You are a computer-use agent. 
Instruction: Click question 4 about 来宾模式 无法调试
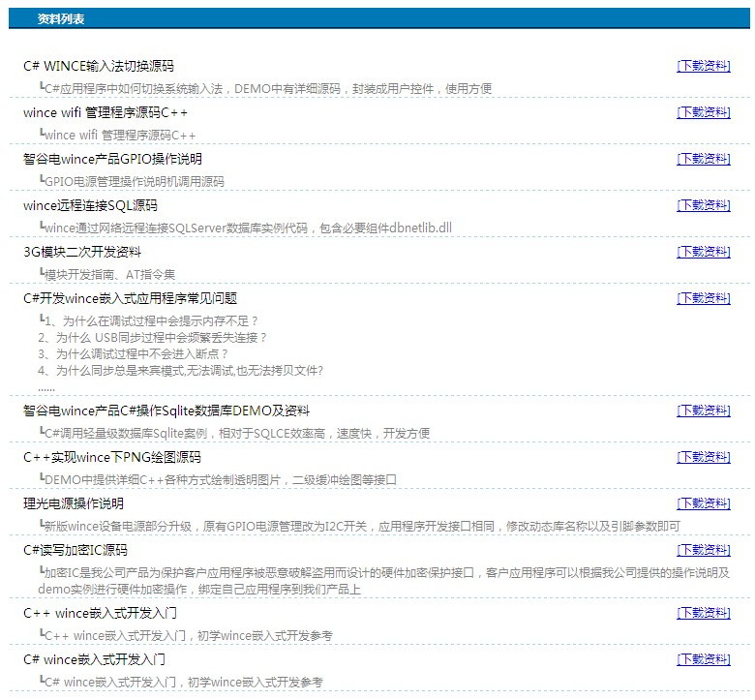[x=181, y=371]
